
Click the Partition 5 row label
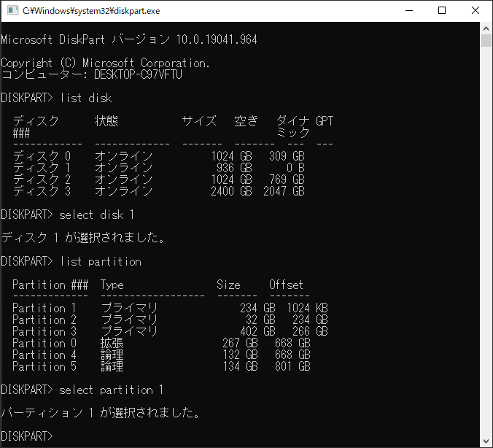point(44,366)
